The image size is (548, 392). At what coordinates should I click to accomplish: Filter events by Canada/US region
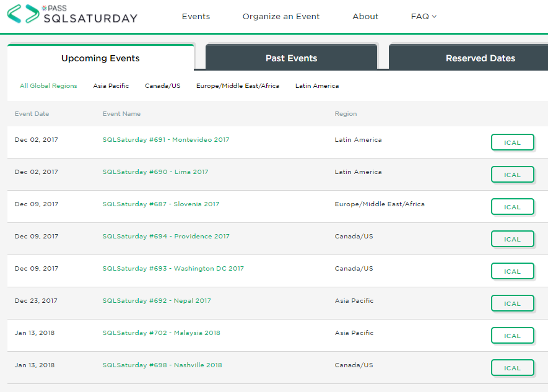click(x=162, y=85)
